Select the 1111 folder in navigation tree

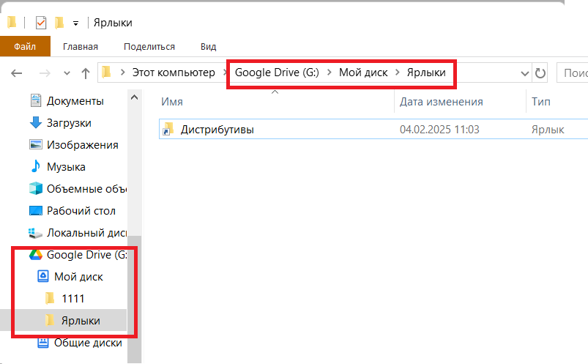72,298
